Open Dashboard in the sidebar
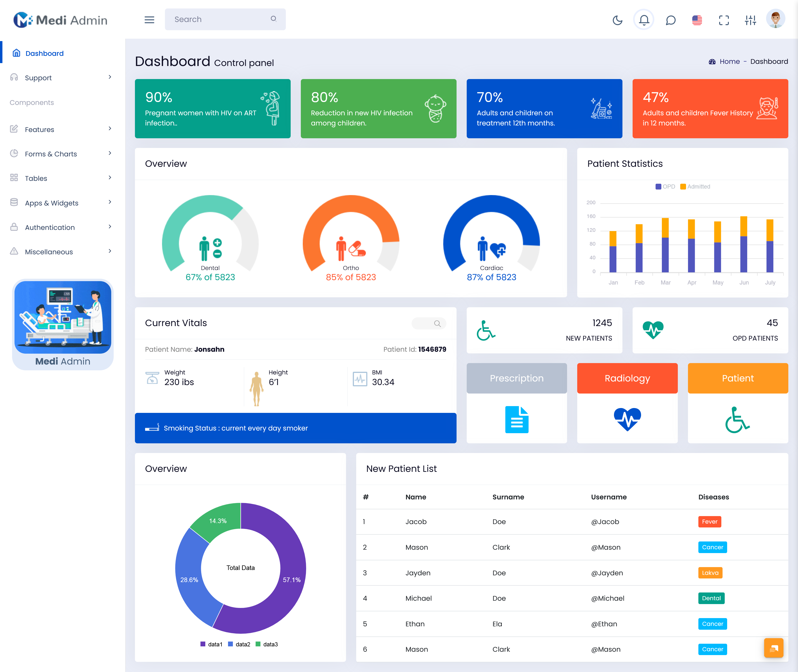The width and height of the screenshot is (798, 672). click(x=62, y=53)
